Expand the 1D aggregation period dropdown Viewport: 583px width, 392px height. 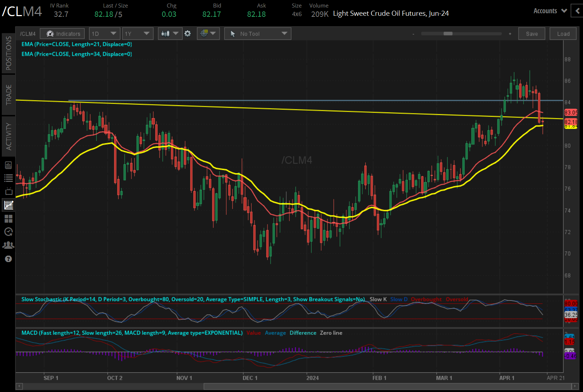[x=104, y=34]
